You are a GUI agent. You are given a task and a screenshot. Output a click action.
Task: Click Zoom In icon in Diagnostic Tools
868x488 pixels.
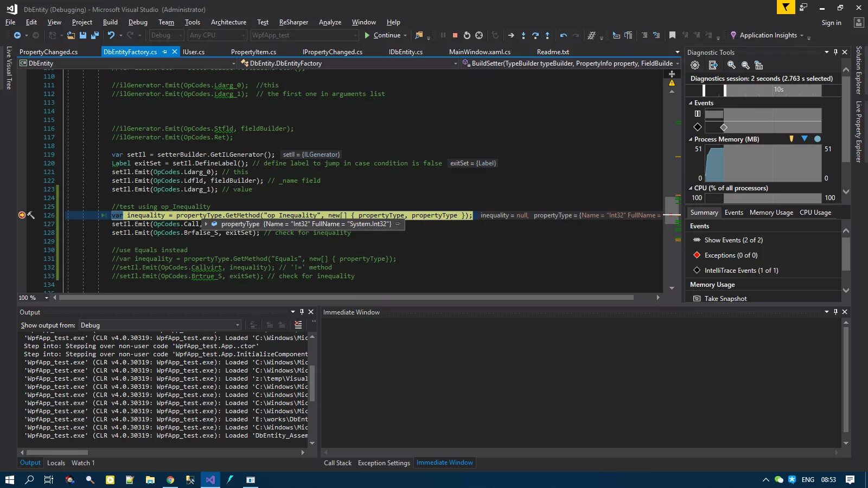[731, 65]
